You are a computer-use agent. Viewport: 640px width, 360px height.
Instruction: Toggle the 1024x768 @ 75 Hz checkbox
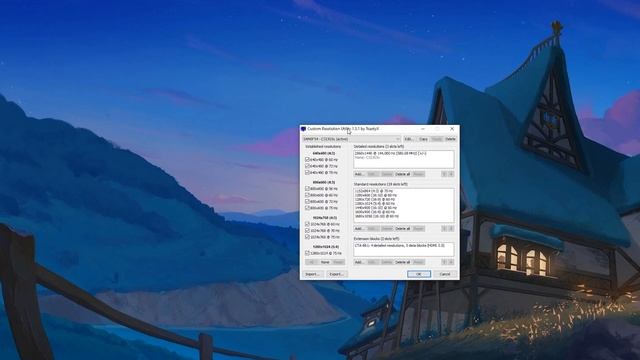307,237
